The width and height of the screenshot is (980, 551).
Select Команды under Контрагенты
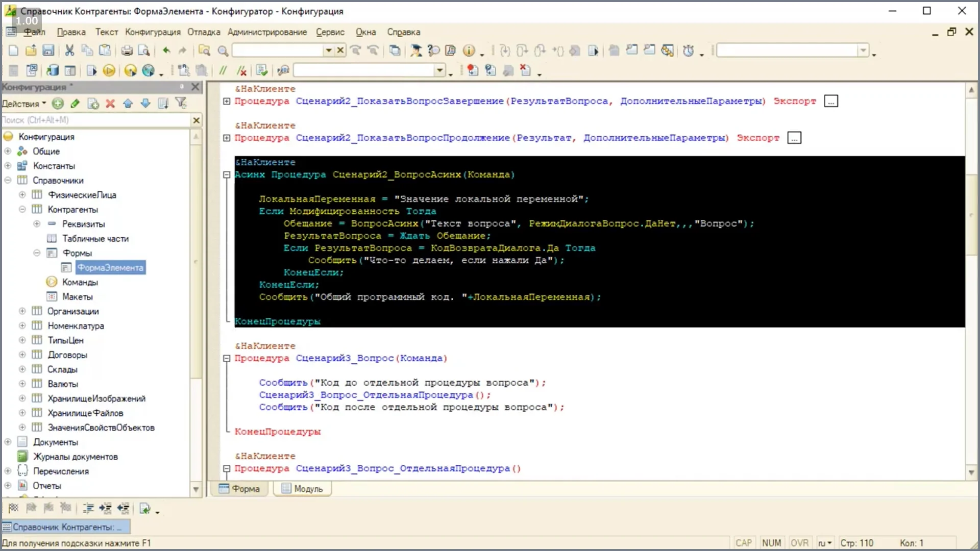pos(80,282)
